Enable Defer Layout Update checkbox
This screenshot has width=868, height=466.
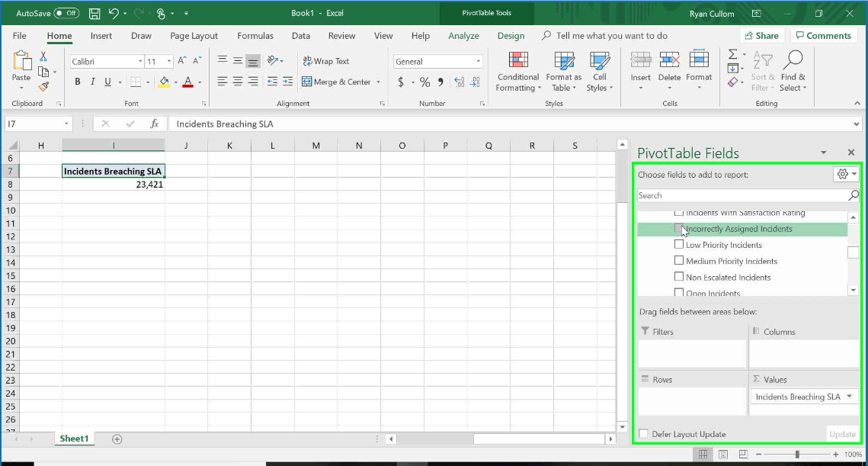click(x=643, y=434)
